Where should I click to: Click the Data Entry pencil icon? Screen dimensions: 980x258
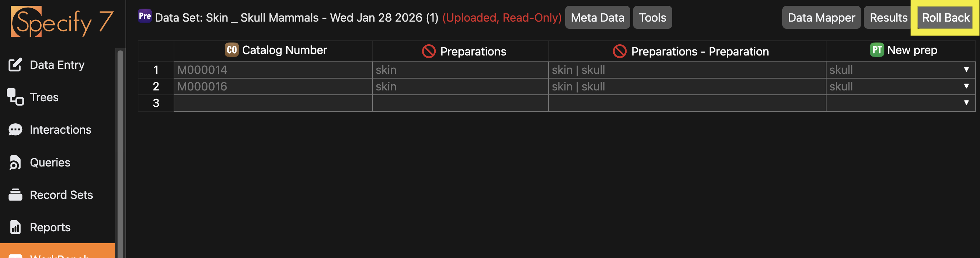(x=15, y=65)
